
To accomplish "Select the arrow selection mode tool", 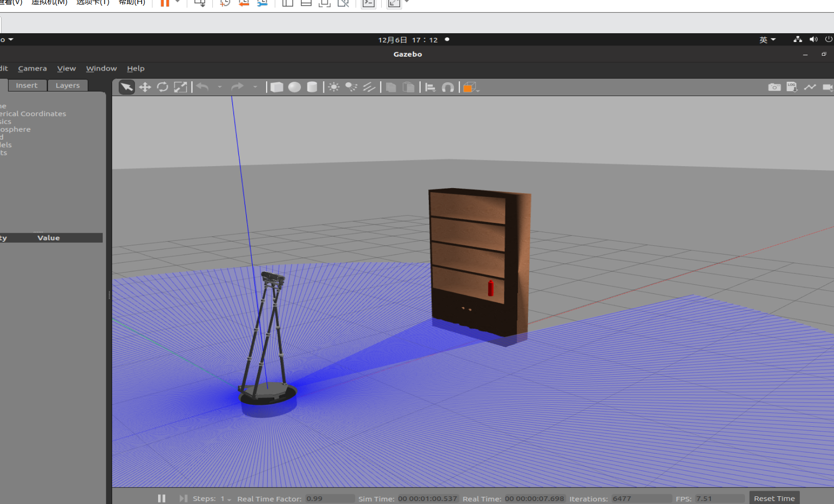I will (x=126, y=87).
